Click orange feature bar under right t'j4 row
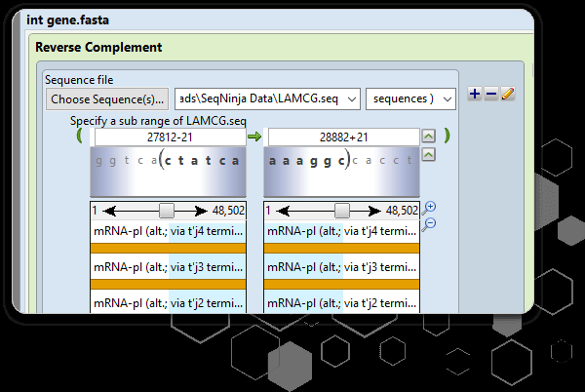The height and width of the screenshot is (392, 585). (342, 249)
